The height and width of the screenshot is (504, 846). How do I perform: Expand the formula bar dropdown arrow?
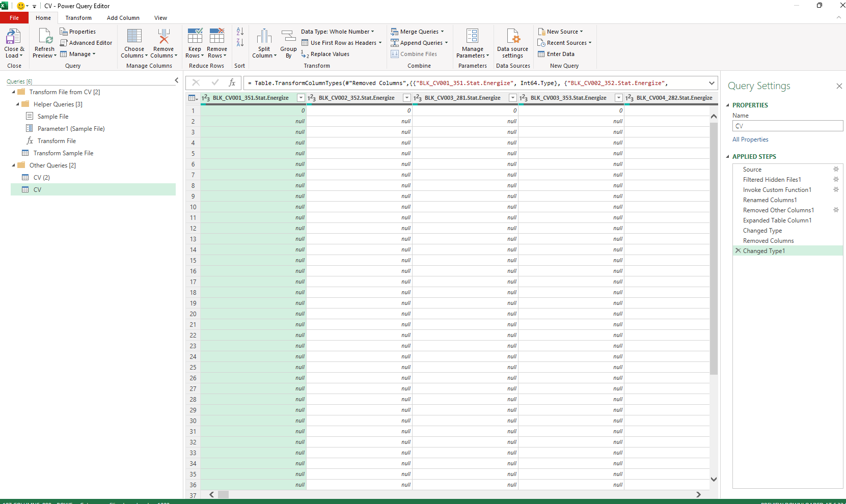coord(712,83)
